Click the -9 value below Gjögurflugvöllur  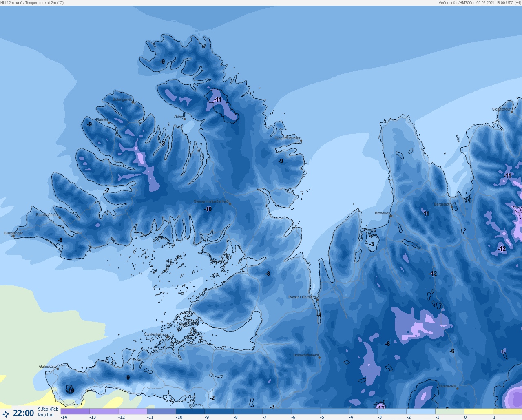[281, 161]
